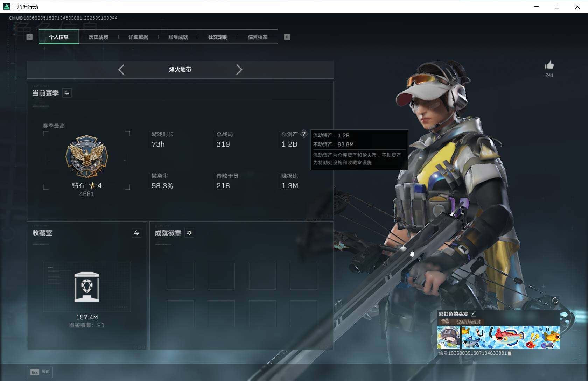Click the 不动资产: 83.8M tooltip line
Image resolution: width=588 pixels, height=381 pixels.
tap(334, 144)
